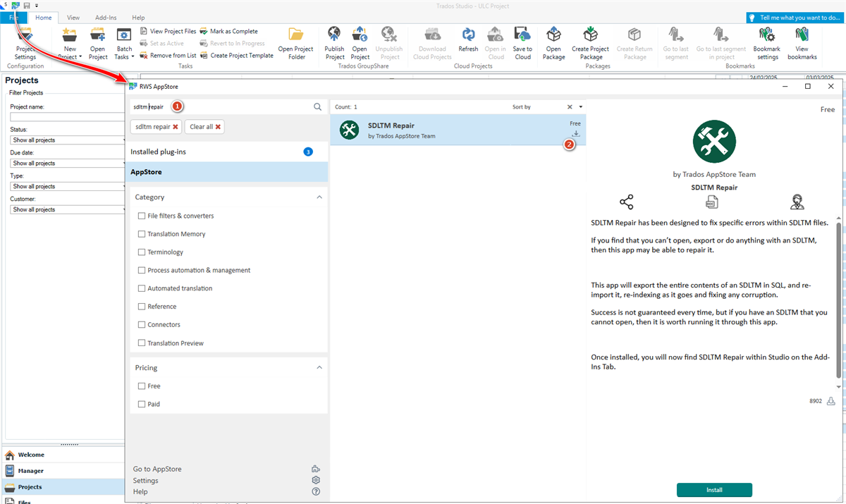Check the Connectors category

[142, 325]
